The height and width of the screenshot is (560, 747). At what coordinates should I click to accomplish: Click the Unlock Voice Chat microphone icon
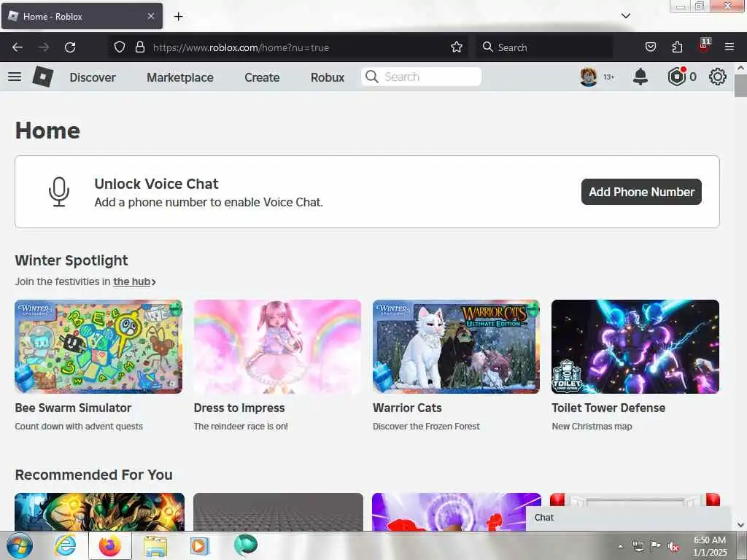click(x=59, y=192)
